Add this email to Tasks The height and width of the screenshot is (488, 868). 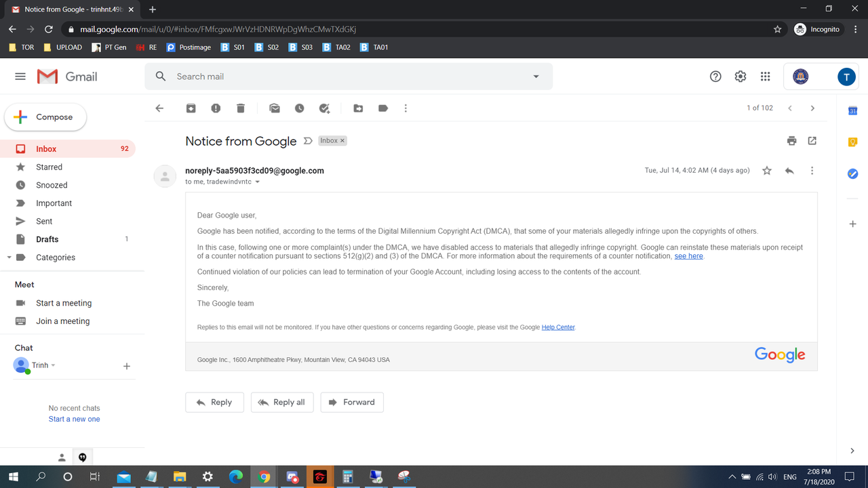(324, 108)
